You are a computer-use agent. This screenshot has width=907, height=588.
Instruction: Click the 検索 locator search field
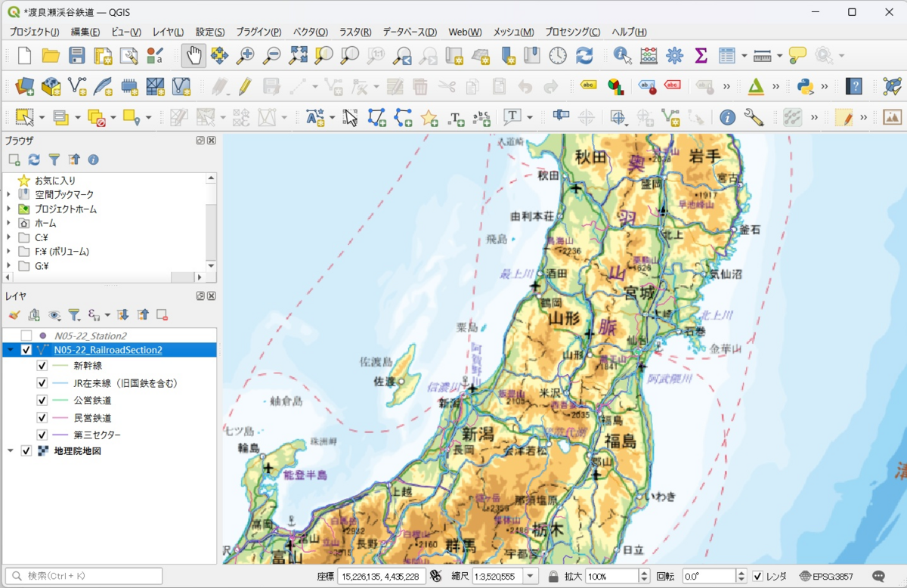tap(83, 577)
